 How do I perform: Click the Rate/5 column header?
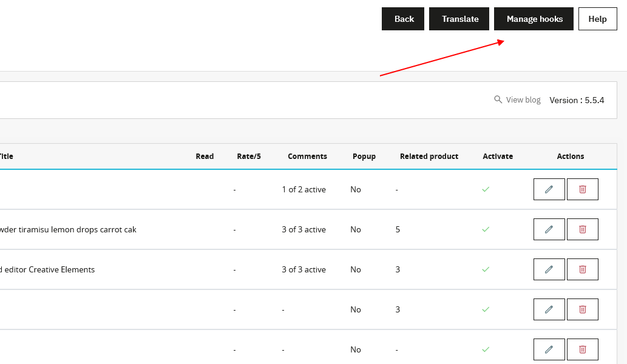[249, 157]
